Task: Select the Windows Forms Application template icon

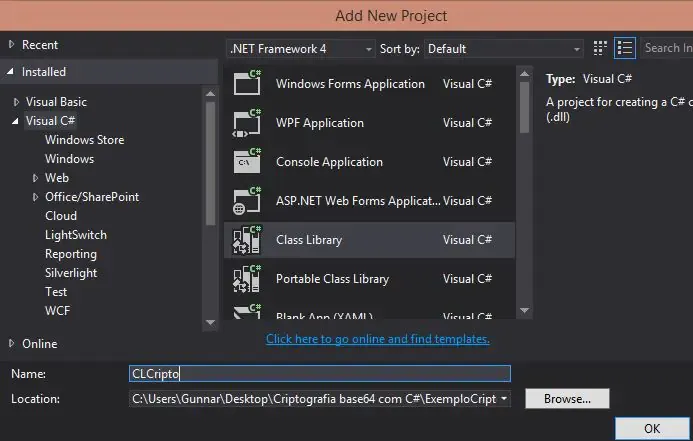Action: point(247,82)
